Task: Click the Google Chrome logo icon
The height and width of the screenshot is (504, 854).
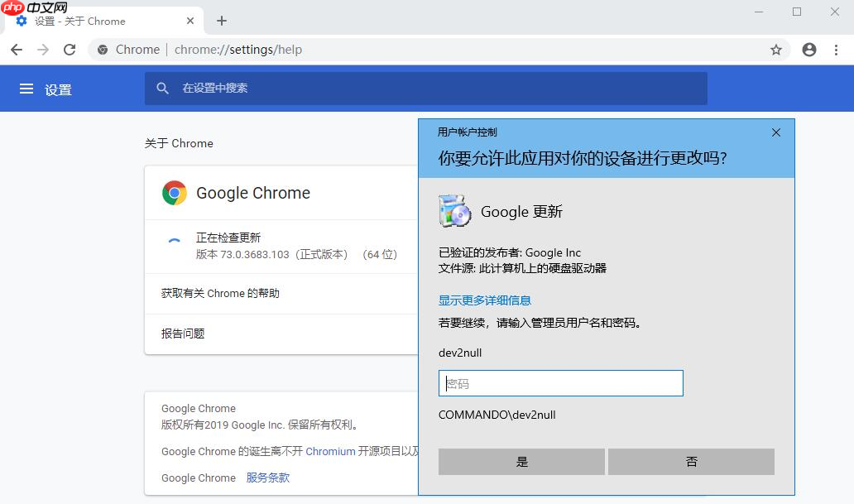Action: [175, 192]
